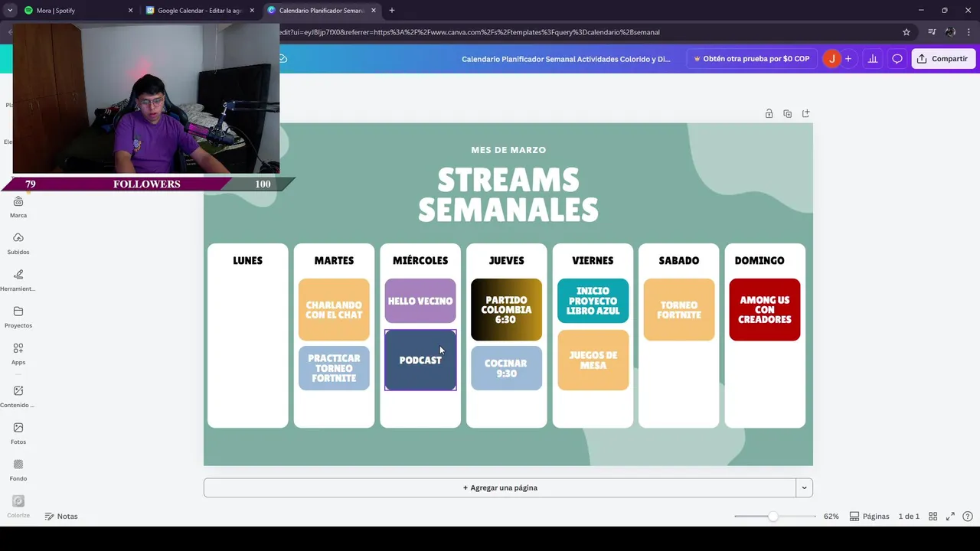
Task: Click the 1 de 1 page indicator
Action: coord(909,517)
